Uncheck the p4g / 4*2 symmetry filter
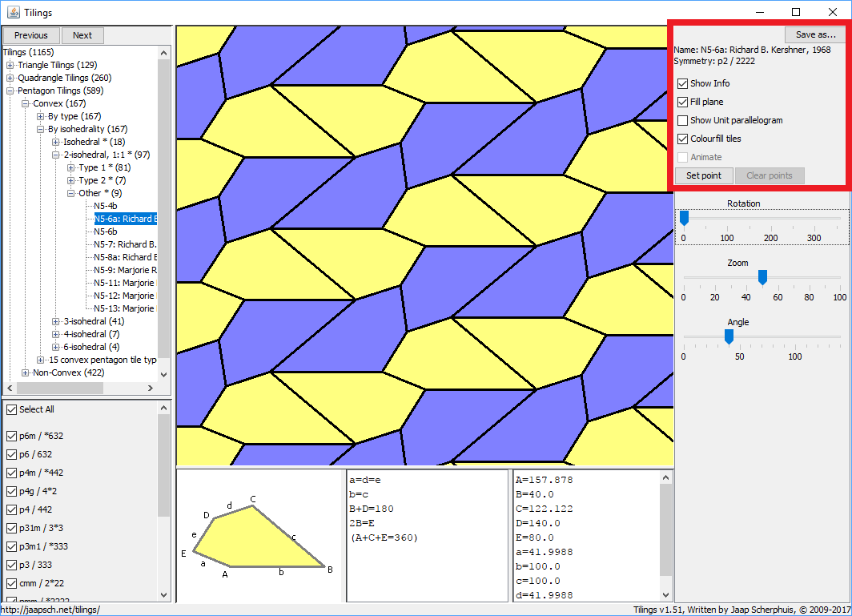This screenshot has width=852, height=616. (x=11, y=492)
